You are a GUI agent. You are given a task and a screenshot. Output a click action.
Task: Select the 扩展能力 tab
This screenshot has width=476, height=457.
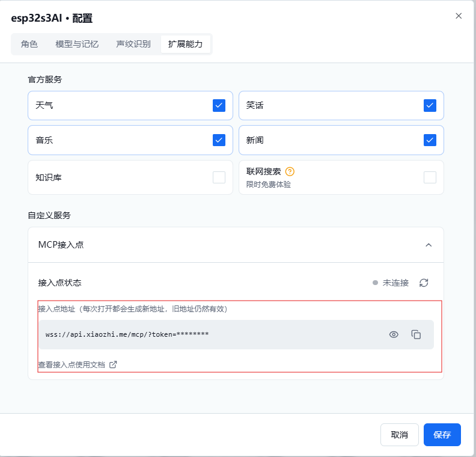pyautogui.click(x=186, y=44)
